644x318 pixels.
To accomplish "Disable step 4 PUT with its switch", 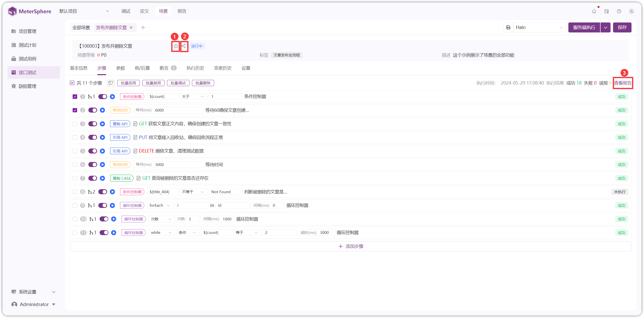I will click(x=93, y=137).
